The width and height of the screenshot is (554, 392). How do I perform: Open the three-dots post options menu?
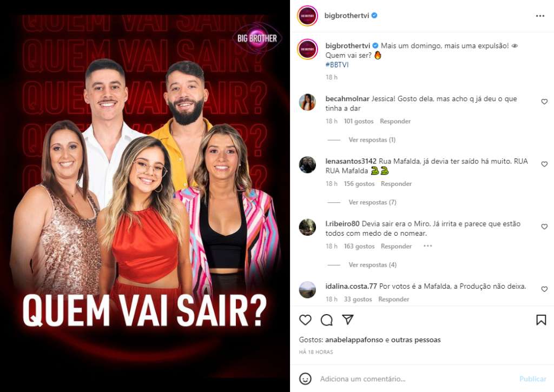[x=540, y=16]
